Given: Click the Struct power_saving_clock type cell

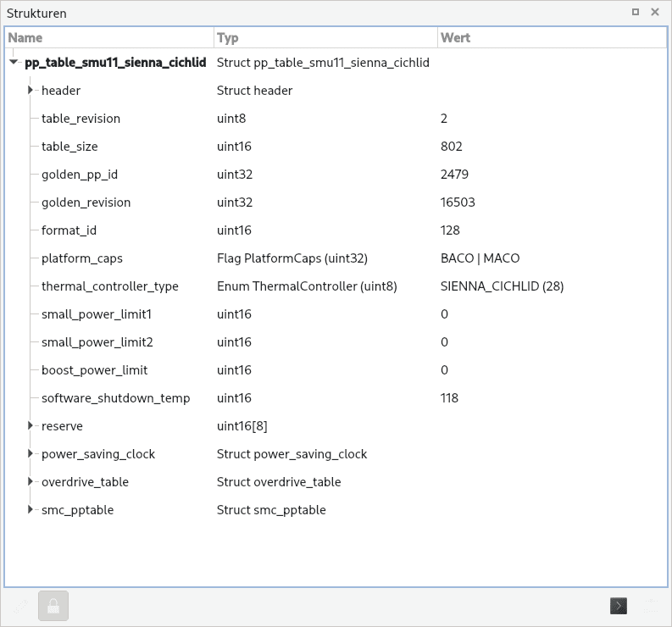Looking at the screenshot, I should 292,454.
